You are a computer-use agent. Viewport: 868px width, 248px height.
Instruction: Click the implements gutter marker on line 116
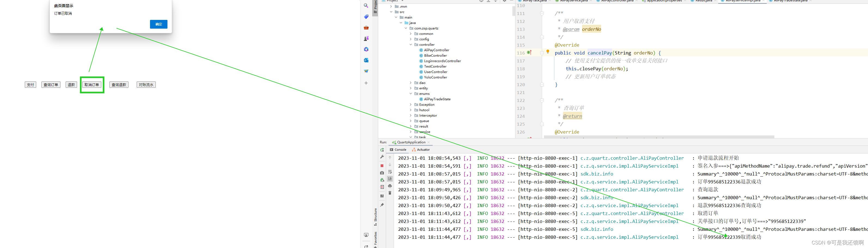(x=529, y=52)
